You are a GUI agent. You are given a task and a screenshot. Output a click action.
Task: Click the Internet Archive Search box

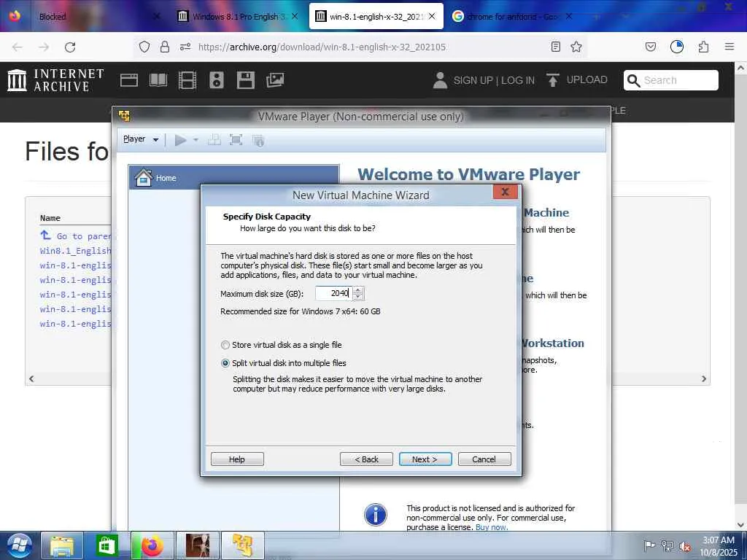[x=671, y=80]
